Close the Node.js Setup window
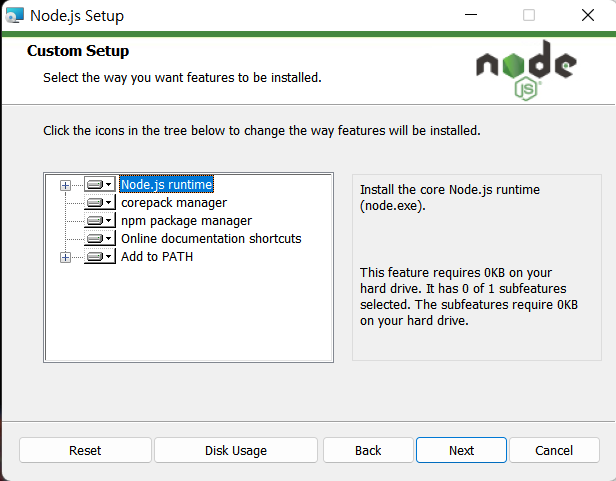Viewport: 616px width, 481px height. pyautogui.click(x=588, y=15)
